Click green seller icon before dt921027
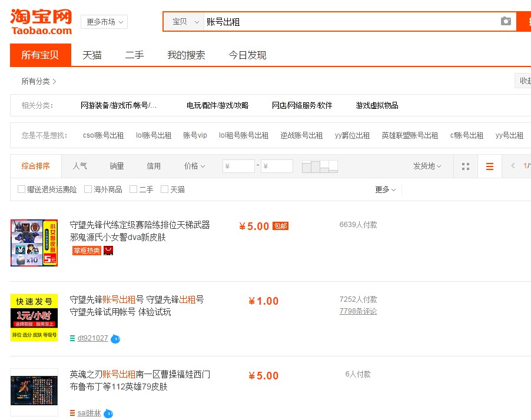531x420 pixels. (x=72, y=338)
